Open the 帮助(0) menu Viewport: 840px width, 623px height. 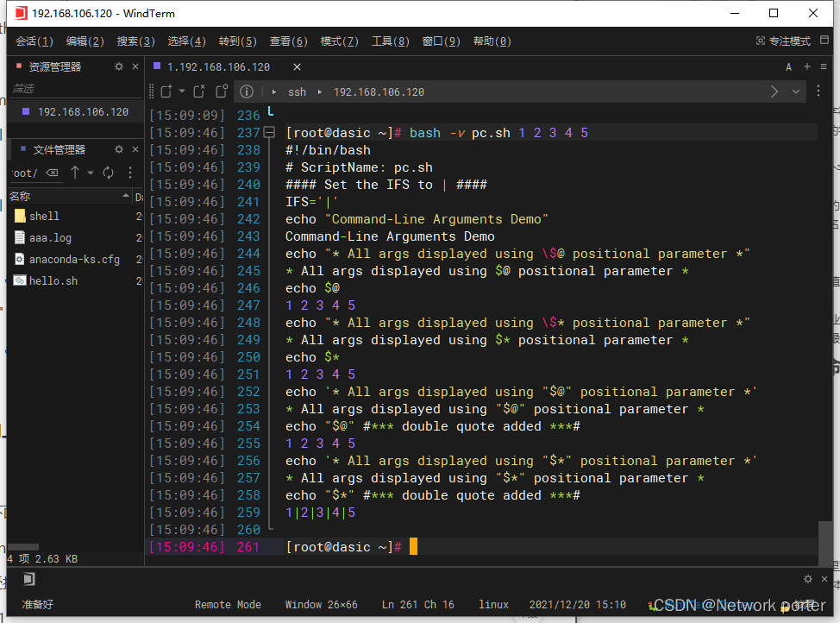(x=492, y=41)
